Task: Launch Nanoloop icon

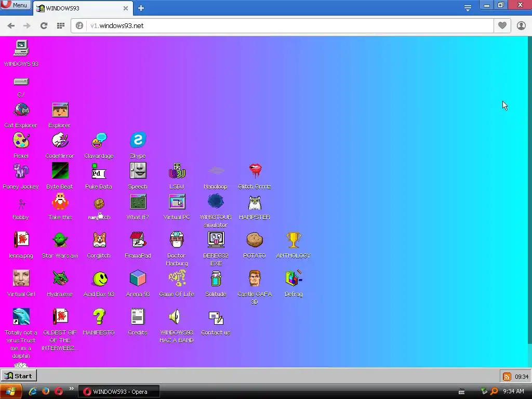Action: pyautogui.click(x=216, y=171)
